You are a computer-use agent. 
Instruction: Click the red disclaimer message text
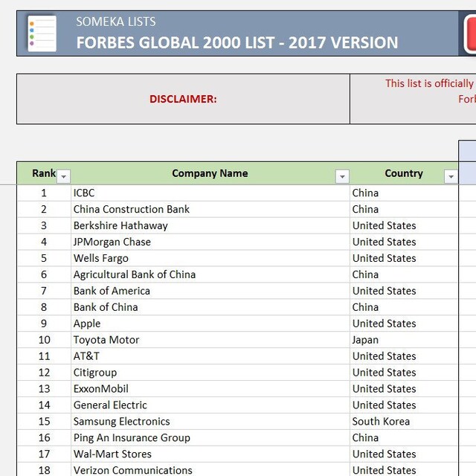tap(431, 91)
